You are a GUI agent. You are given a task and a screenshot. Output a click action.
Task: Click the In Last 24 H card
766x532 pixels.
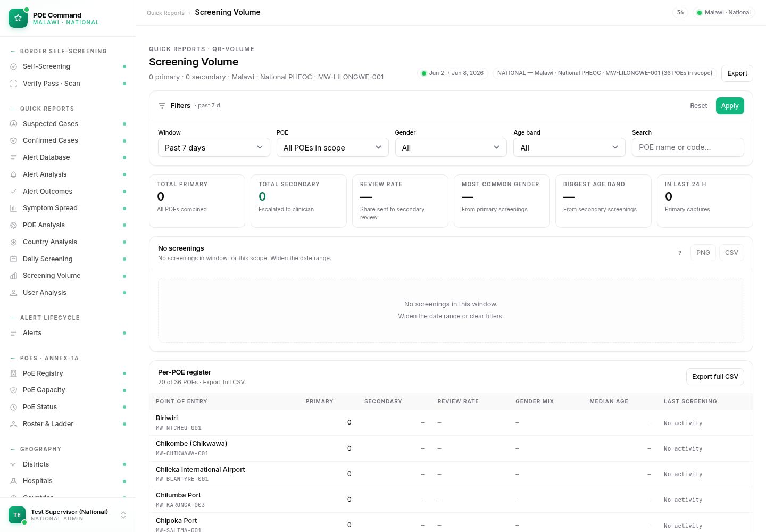[x=705, y=201]
